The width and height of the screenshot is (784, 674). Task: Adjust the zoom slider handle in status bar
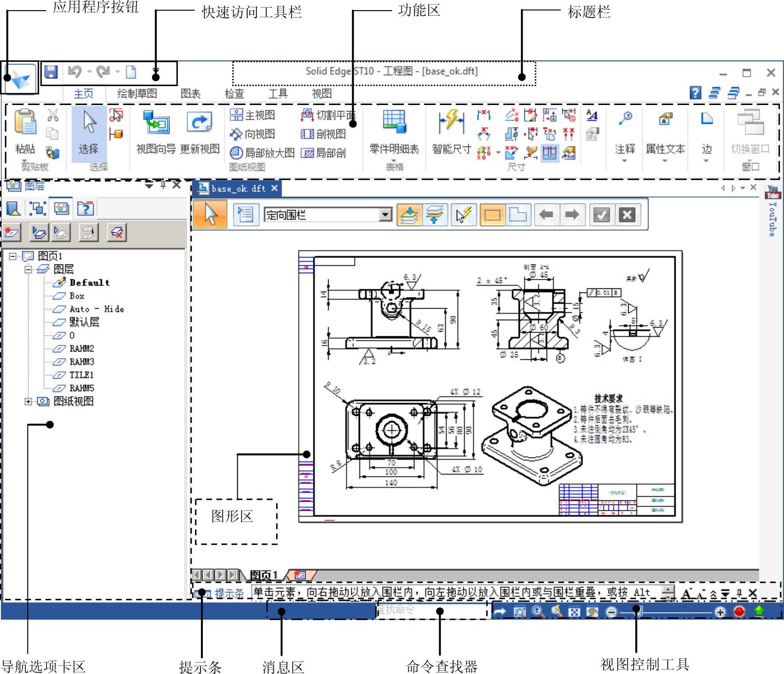point(637,611)
